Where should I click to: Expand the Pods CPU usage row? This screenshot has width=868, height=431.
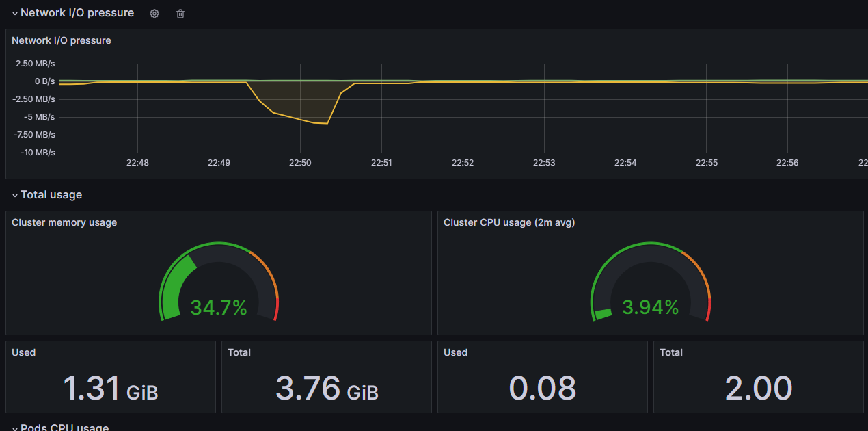14,428
